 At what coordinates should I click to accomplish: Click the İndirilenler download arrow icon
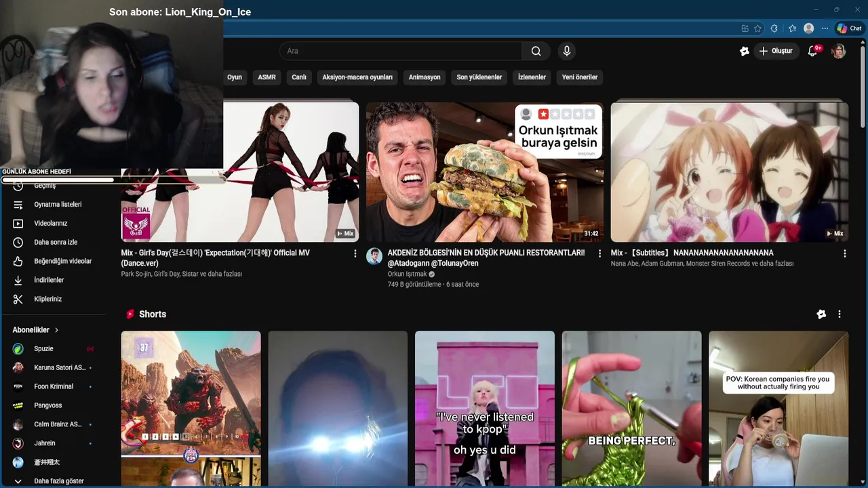(18, 280)
